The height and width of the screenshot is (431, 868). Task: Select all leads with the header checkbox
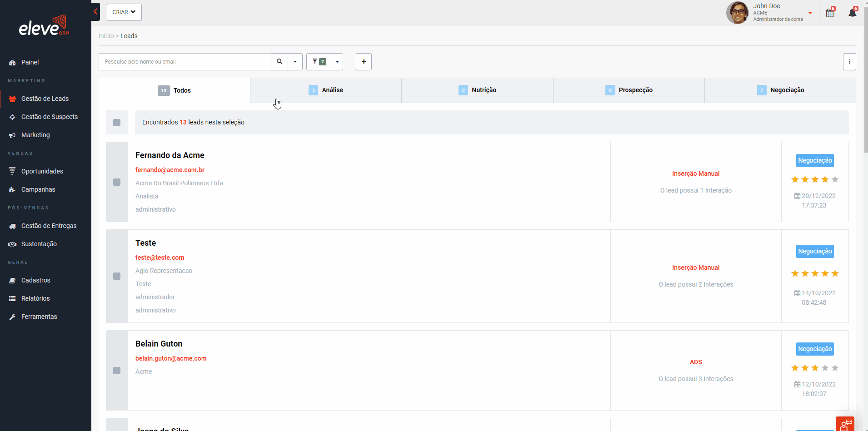coord(117,123)
